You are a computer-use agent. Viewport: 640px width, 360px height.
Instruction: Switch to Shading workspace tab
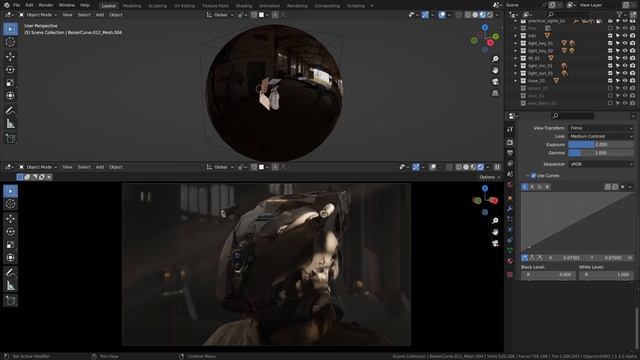tap(244, 6)
